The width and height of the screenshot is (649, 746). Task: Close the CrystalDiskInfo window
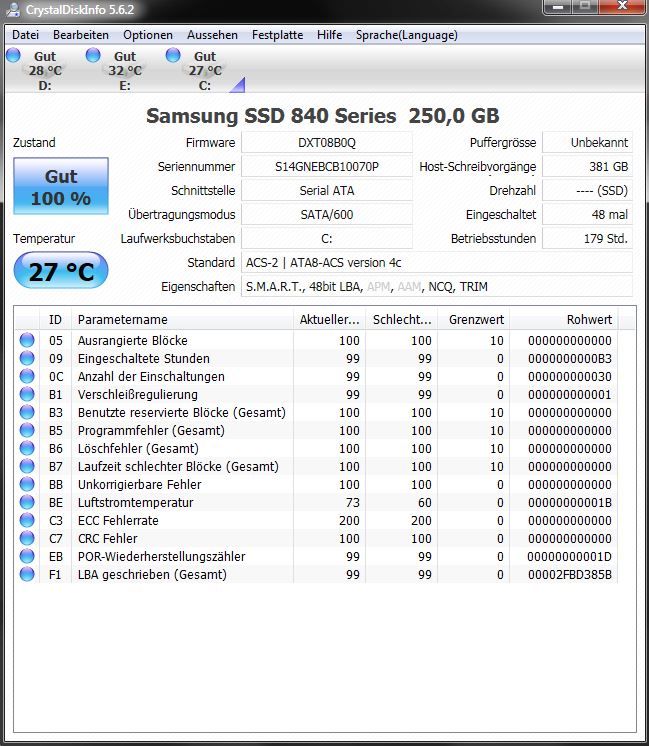point(622,7)
